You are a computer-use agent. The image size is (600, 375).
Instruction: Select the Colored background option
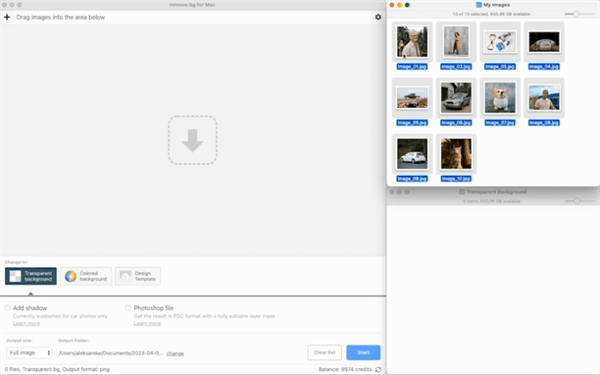(x=86, y=276)
